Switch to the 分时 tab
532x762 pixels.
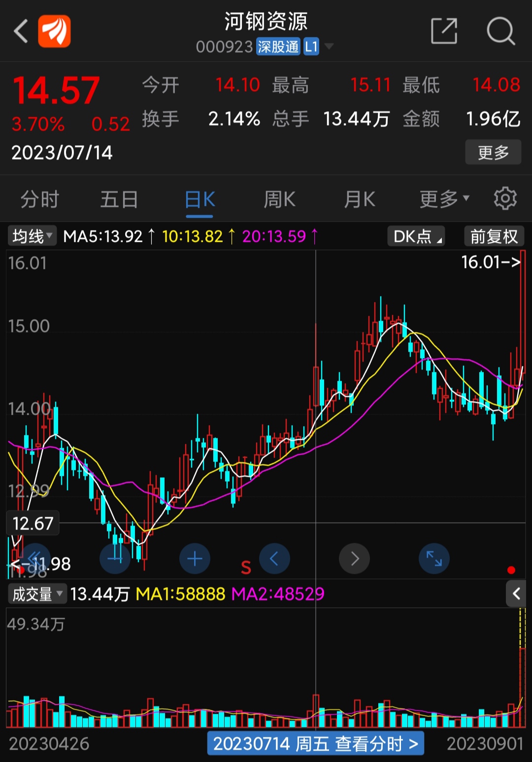pos(40,199)
